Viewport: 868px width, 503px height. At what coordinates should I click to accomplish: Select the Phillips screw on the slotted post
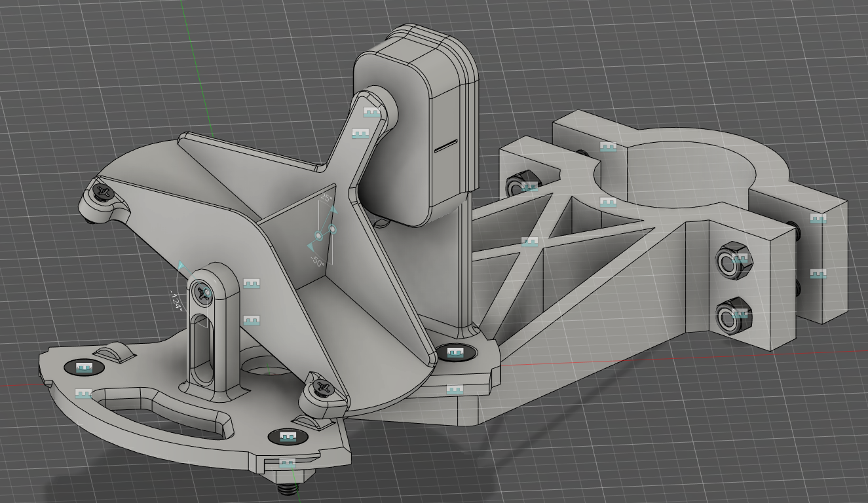(x=202, y=293)
